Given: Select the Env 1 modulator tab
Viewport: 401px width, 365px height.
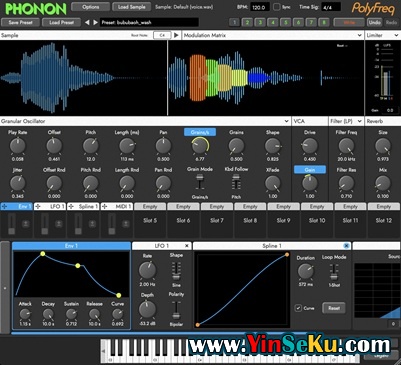Looking at the screenshot, I should [71, 246].
